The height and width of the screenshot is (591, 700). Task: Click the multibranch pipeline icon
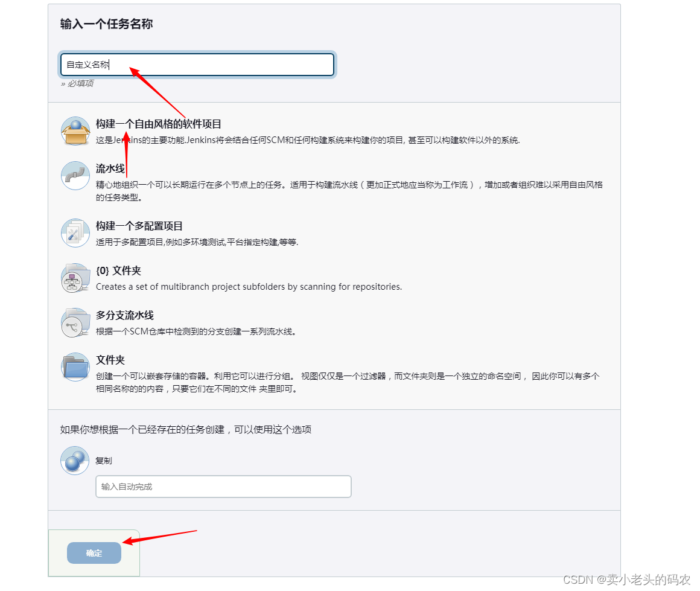[75, 322]
